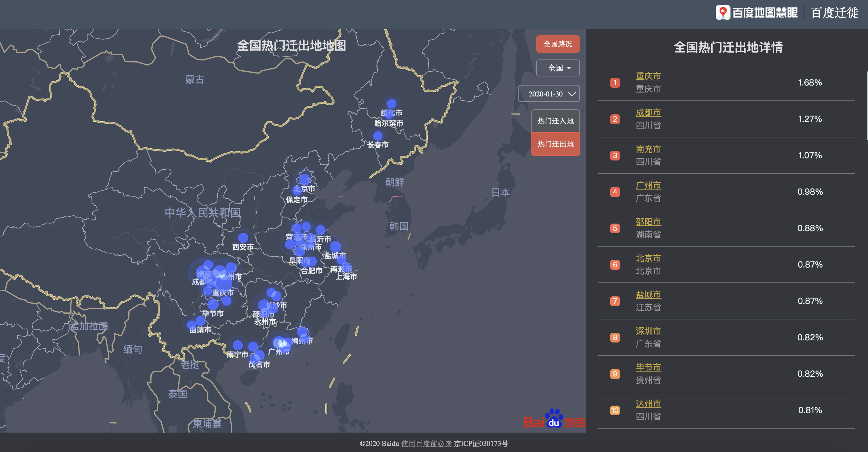Click rank 10 badge for Dazhou
This screenshot has height=452, width=868.
tap(615, 410)
